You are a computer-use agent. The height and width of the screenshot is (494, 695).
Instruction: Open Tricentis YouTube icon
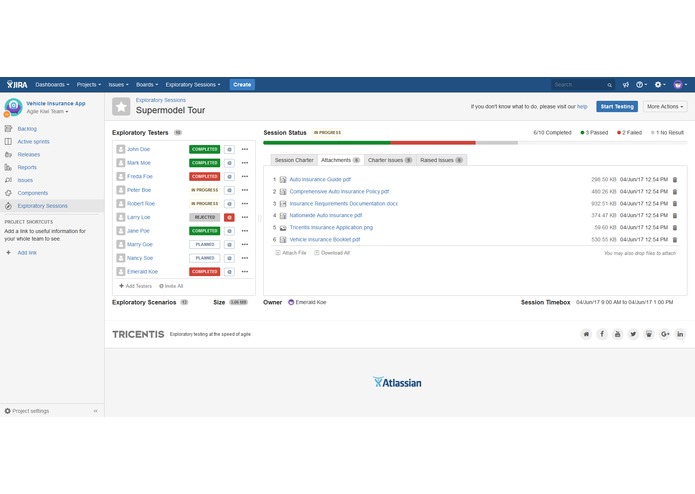(617, 334)
